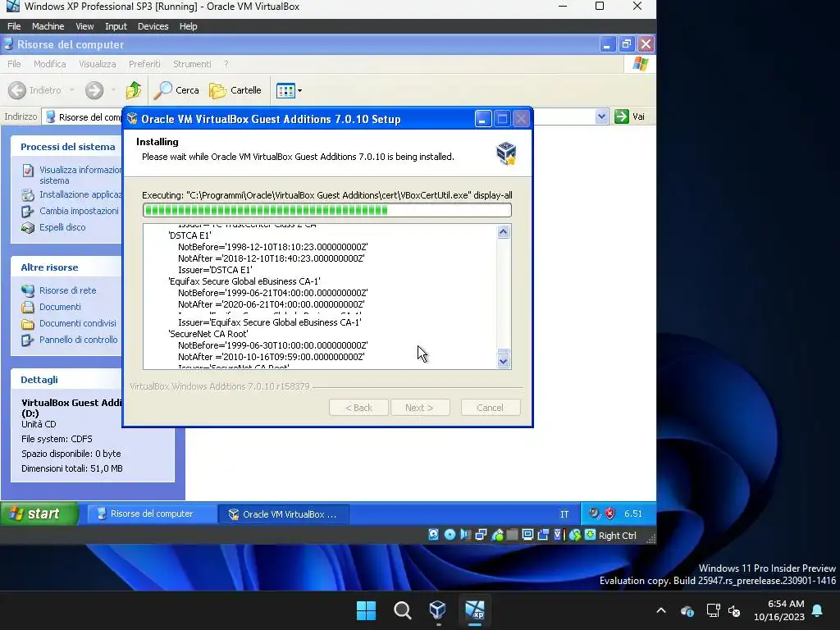Click the Up folder icon in Explorer toolbar
Image resolution: width=840 pixels, height=630 pixels.
click(x=134, y=90)
